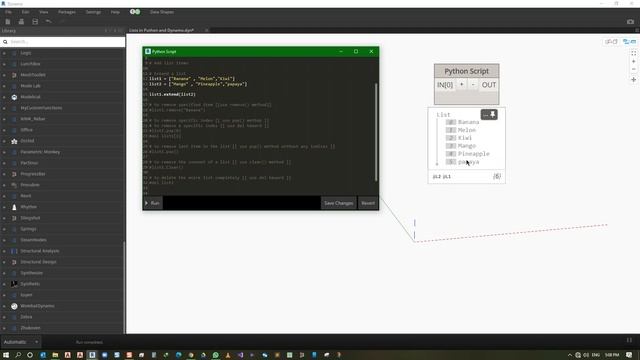Zoom out using the canvas minus icon
The height and width of the screenshot is (360, 640).
click(x=633, y=69)
